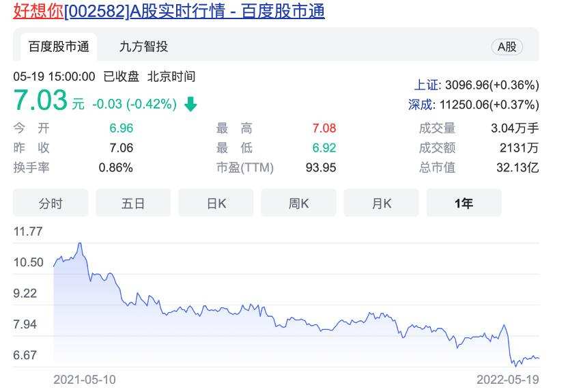Image resolution: width=568 pixels, height=392 pixels.
Task: Click the 昨收 value 7.06
Action: [122, 148]
